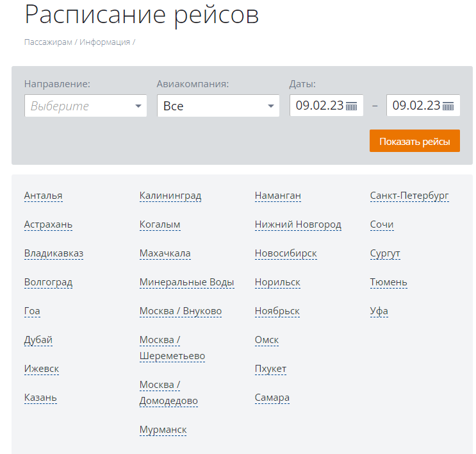Open calendar icon in start date field
This screenshot has width=476, height=454.
[x=351, y=106]
